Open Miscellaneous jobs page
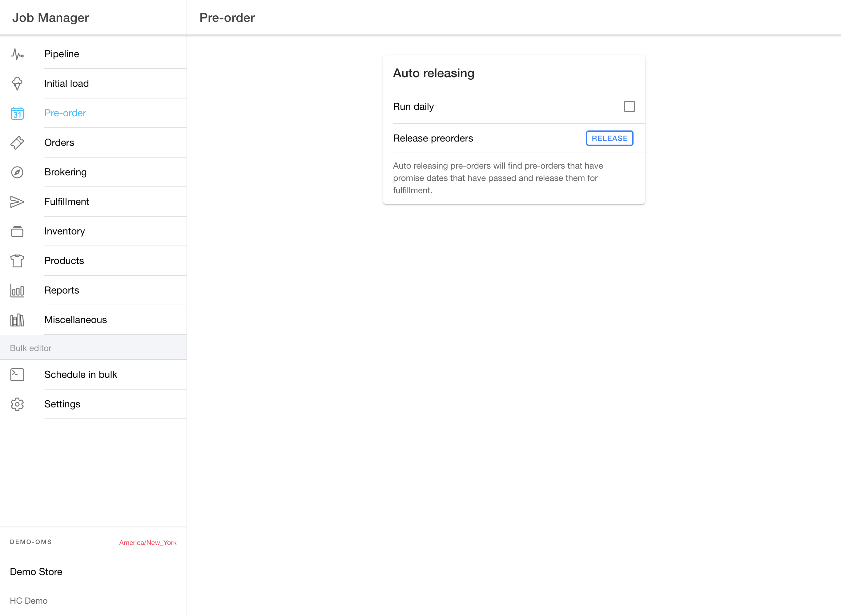 click(75, 320)
